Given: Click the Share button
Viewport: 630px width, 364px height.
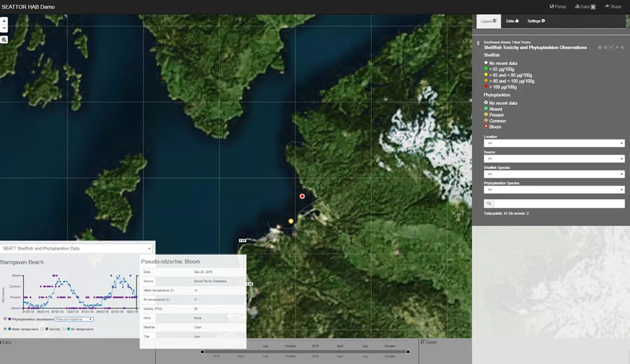Looking at the screenshot, I should (x=612, y=6).
